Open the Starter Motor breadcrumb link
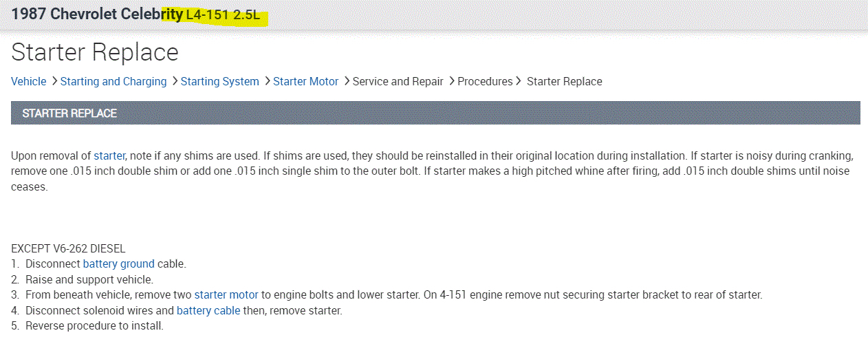 tap(305, 81)
